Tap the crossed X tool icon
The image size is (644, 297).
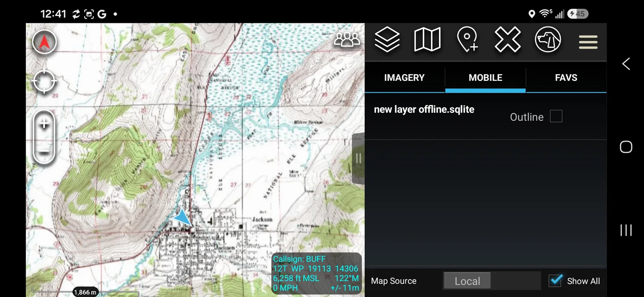(x=508, y=39)
